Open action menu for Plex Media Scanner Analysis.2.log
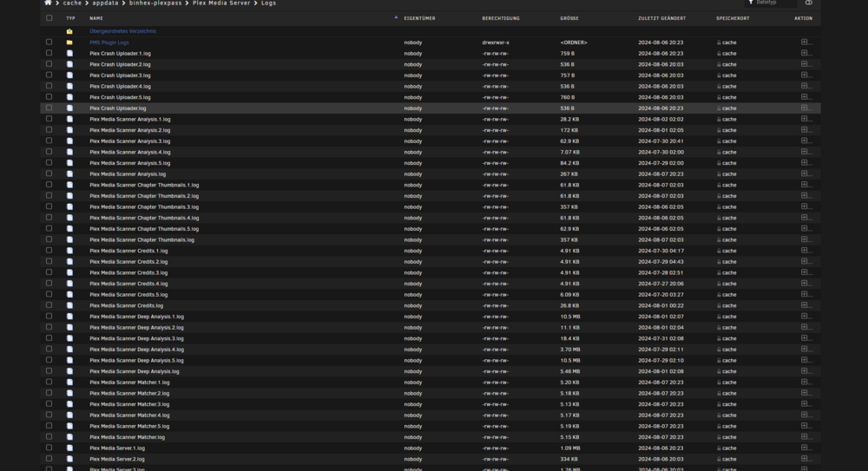This screenshot has height=471, width=868. (806, 130)
